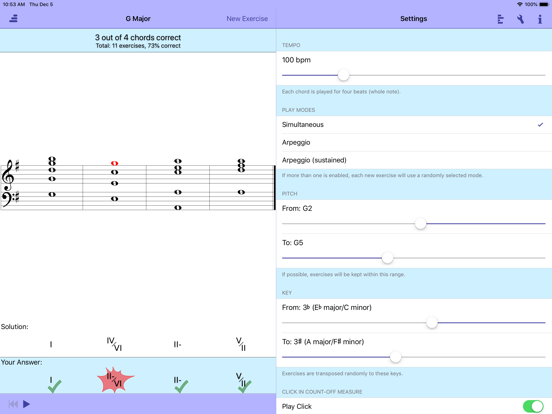Image resolution: width=552 pixels, height=414 pixels.
Task: Select Simultaneous play mode
Action: (x=414, y=125)
